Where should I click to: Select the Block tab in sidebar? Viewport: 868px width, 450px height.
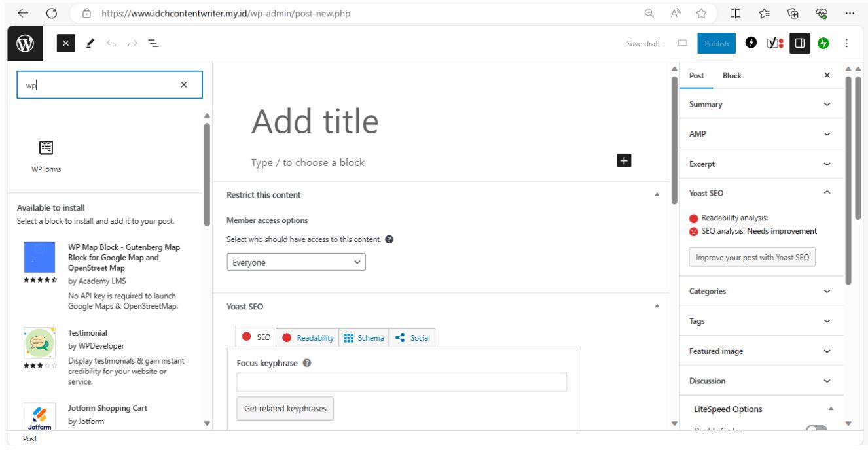coord(731,75)
